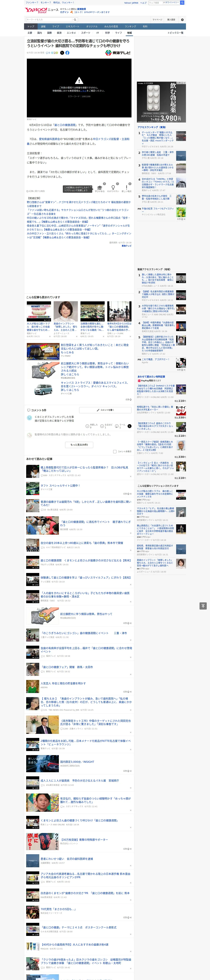Share the comment via the X icon

[x=129, y=426]
